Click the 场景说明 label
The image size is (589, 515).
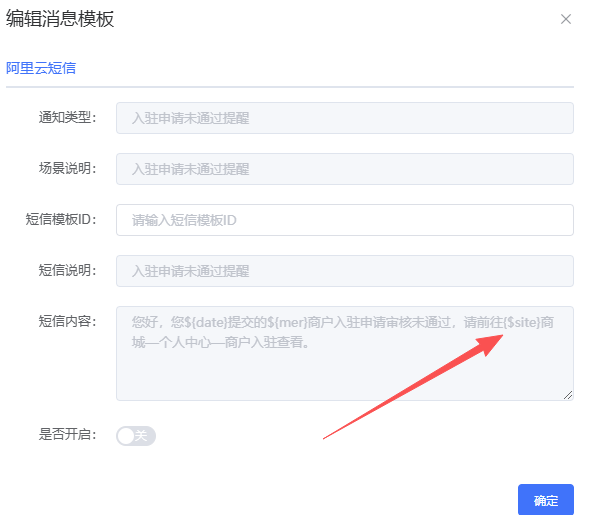click(68, 168)
